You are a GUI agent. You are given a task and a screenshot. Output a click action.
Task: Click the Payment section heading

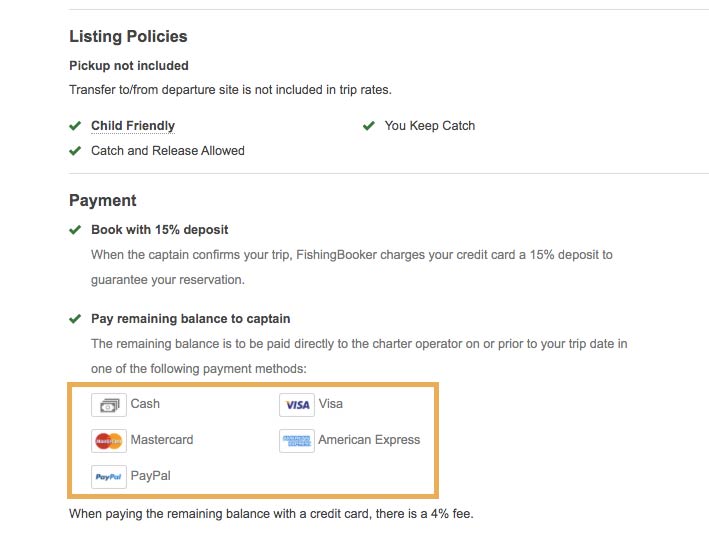click(x=103, y=201)
